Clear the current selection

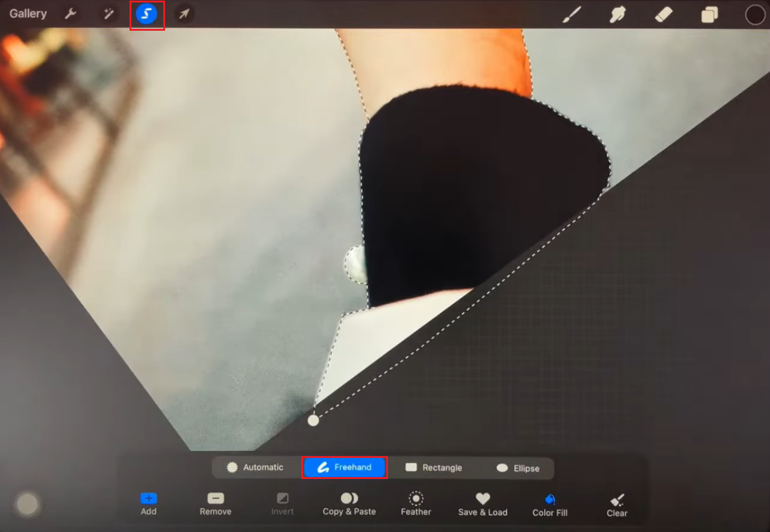[616, 504]
